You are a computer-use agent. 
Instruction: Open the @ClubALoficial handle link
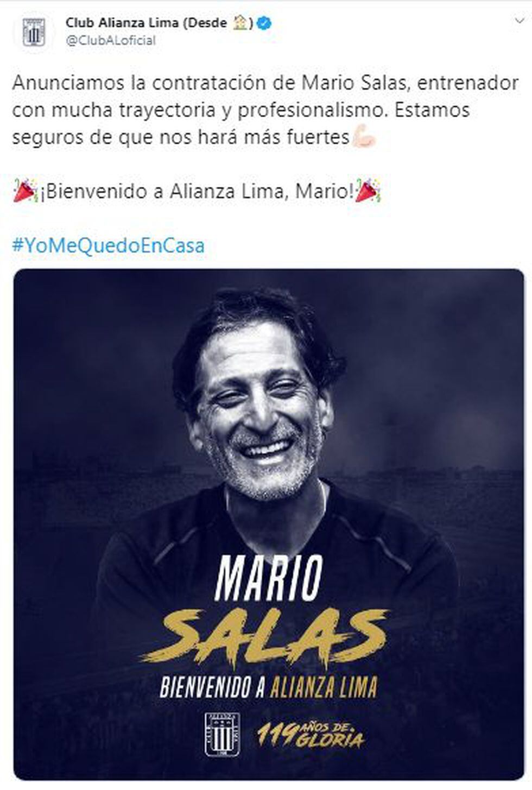[x=111, y=41]
